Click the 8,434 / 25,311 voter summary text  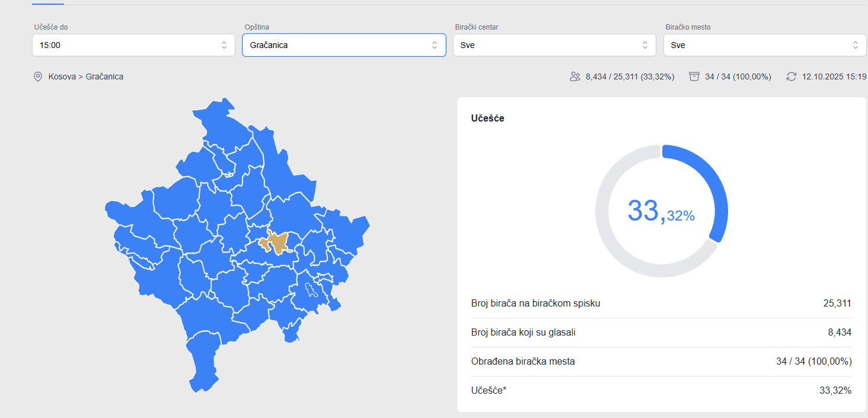[630, 76]
